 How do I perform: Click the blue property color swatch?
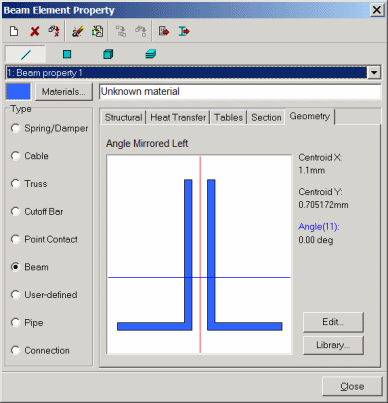click(x=18, y=92)
